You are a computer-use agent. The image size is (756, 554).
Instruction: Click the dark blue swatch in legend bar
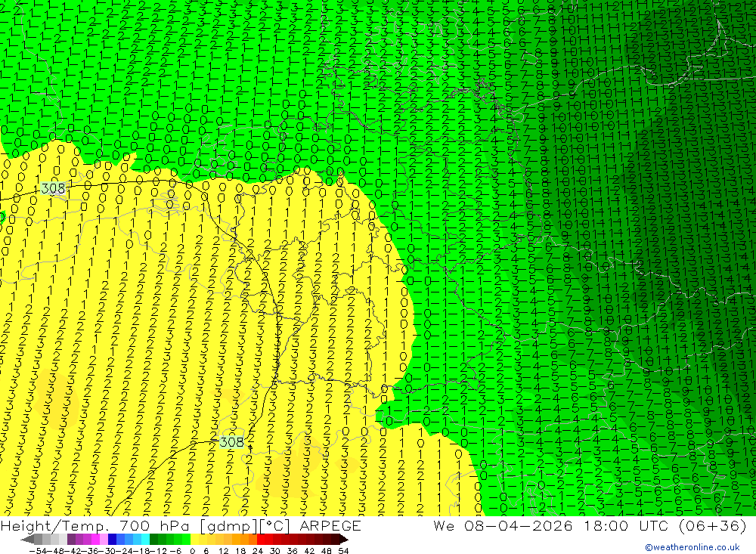[112, 540]
